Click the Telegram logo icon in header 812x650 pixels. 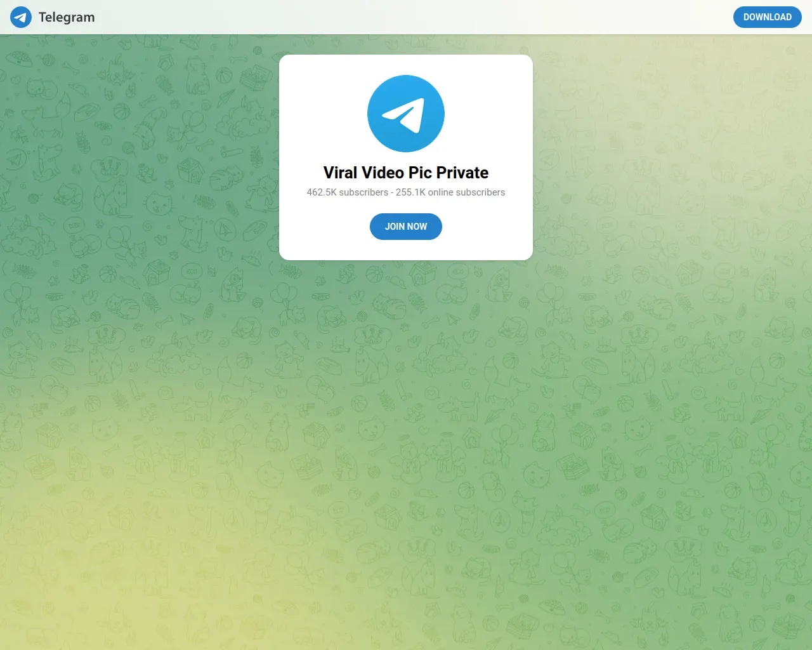[21, 17]
